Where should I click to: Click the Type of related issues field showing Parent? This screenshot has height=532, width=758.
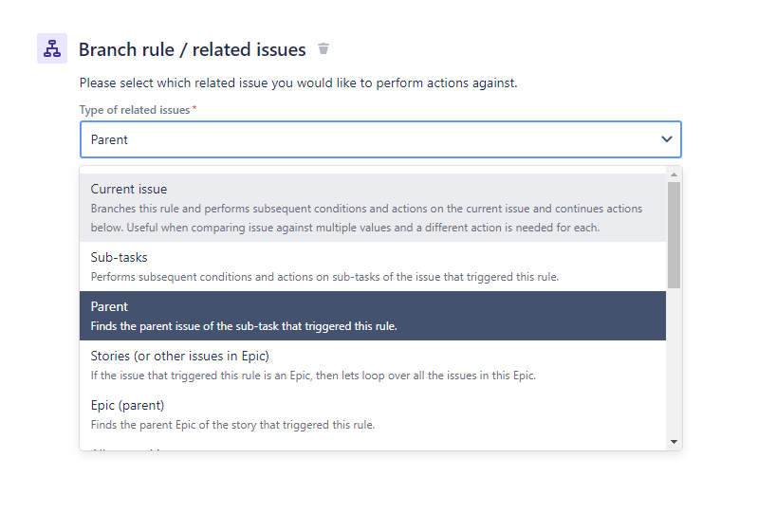coord(380,139)
